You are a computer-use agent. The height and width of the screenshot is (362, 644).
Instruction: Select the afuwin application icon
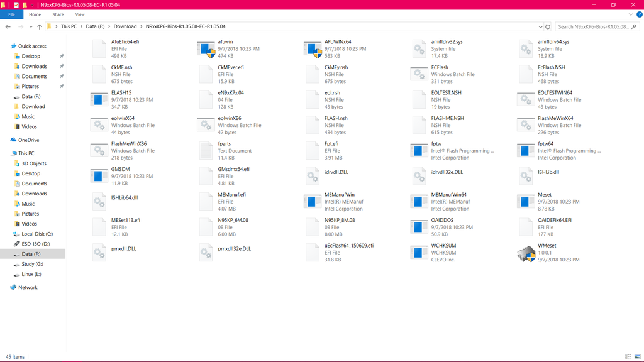point(206,49)
